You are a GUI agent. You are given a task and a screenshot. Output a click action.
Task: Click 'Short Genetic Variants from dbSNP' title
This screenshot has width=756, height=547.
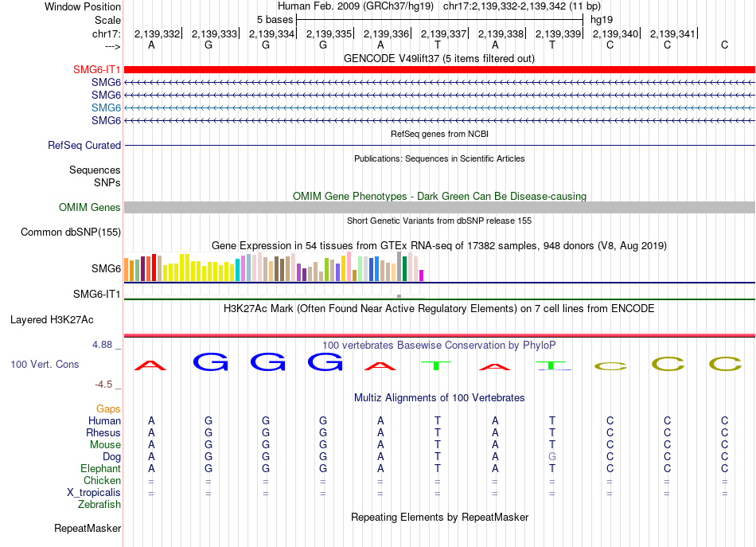[x=439, y=221]
